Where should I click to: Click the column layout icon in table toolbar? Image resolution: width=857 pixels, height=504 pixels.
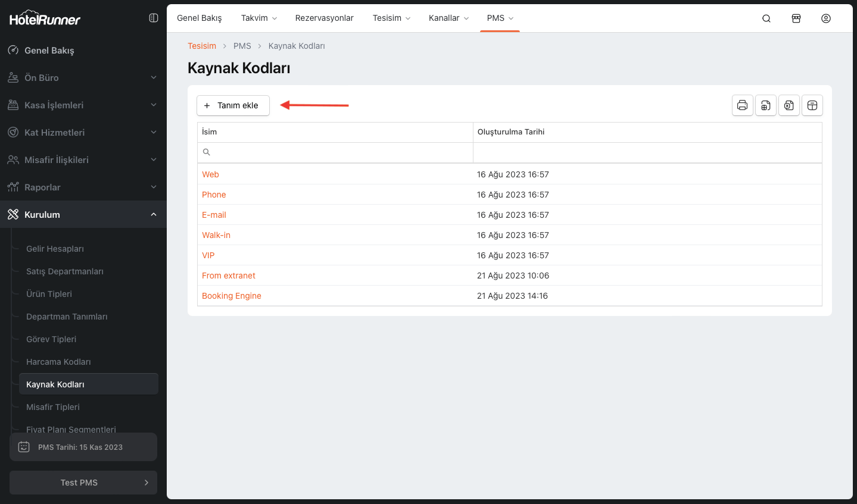click(812, 105)
